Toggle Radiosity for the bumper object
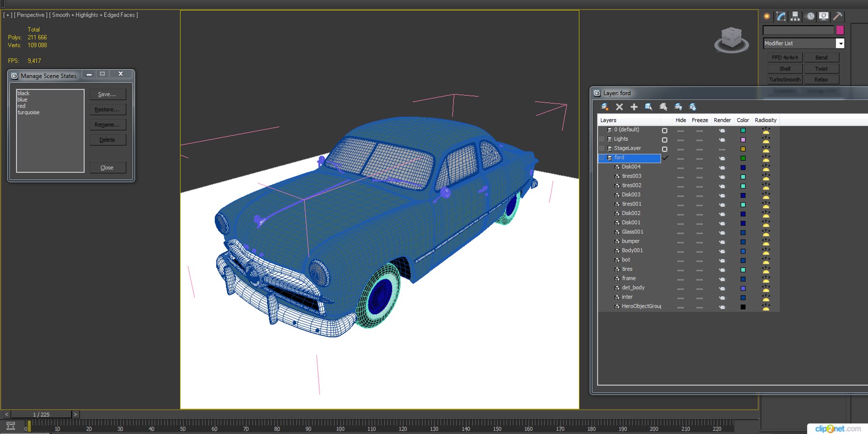868x434 pixels. point(766,242)
